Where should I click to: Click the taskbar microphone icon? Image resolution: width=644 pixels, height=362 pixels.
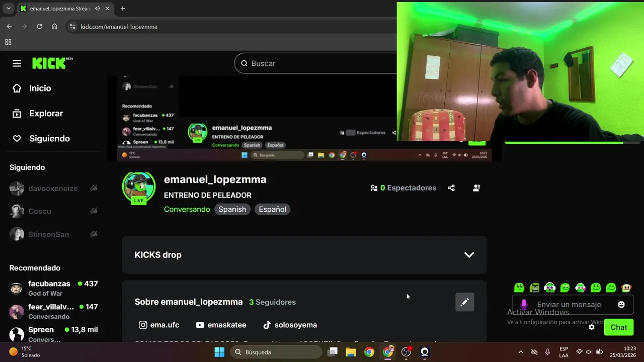pos(547,352)
